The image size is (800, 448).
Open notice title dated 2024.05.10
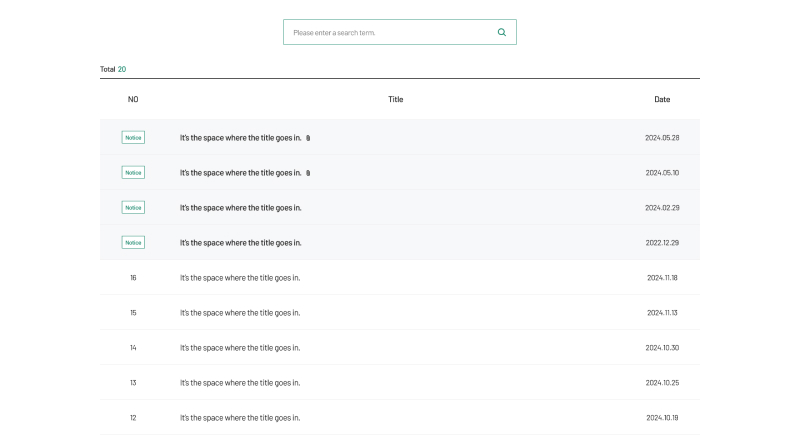point(240,173)
